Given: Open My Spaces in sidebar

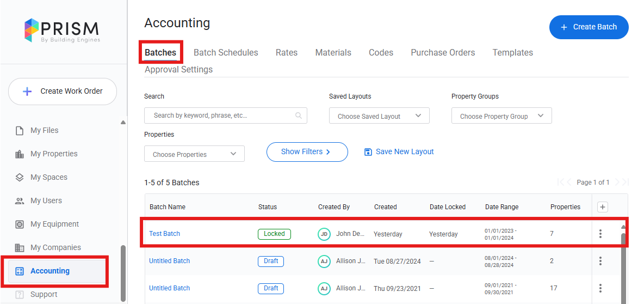Looking at the screenshot, I should [x=48, y=178].
